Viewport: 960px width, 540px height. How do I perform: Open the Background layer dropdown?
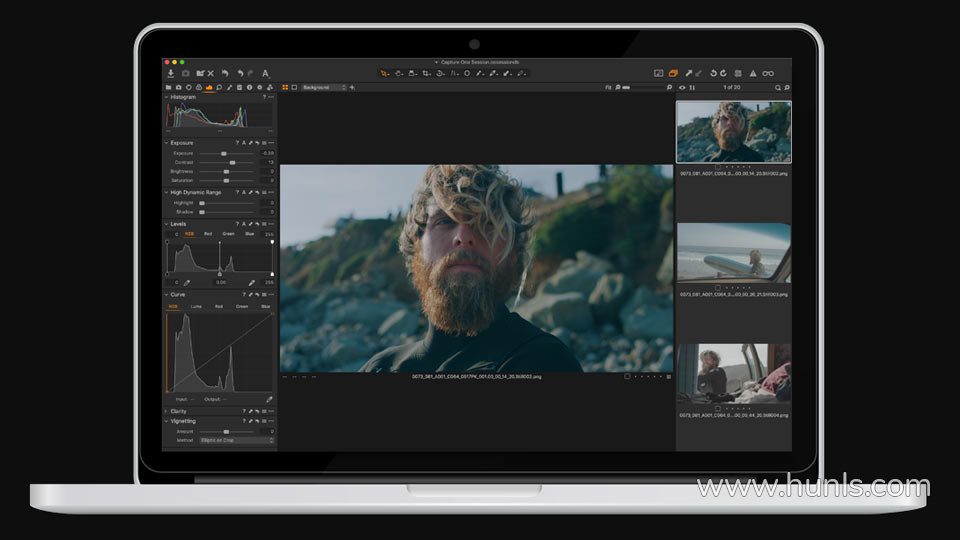[x=324, y=88]
